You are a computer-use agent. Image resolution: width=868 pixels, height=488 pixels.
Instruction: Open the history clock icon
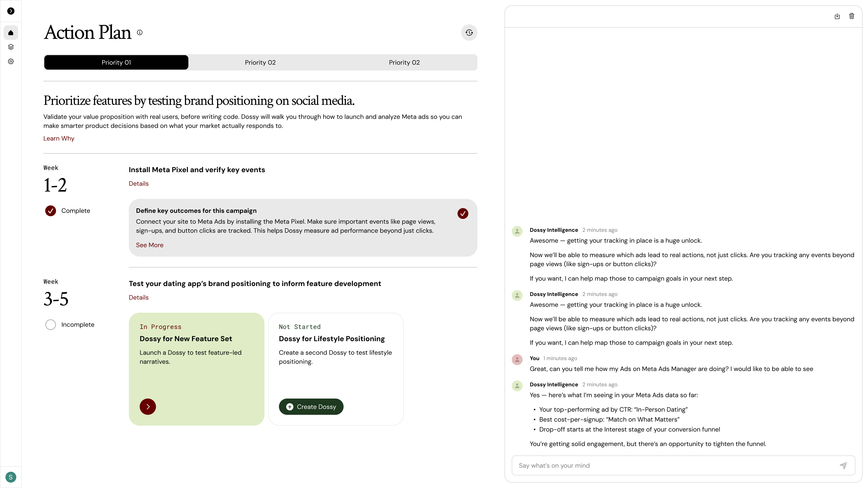pyautogui.click(x=469, y=33)
